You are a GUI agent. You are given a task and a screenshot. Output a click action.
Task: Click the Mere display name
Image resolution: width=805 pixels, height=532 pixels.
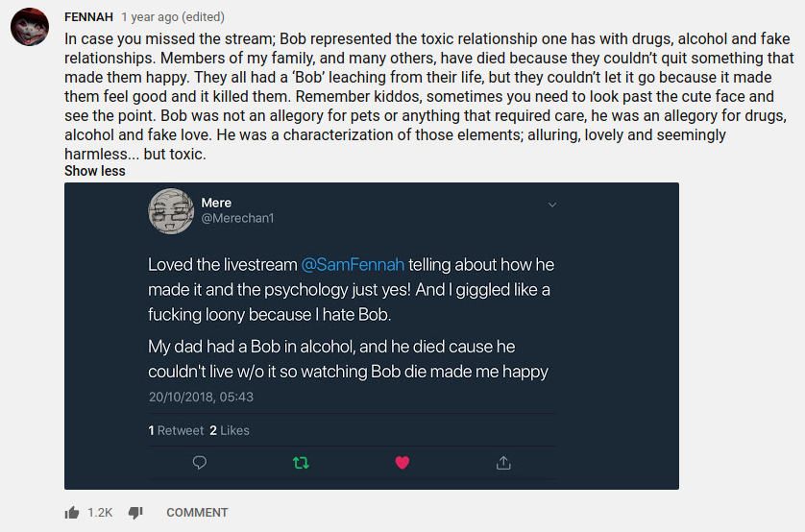click(216, 203)
